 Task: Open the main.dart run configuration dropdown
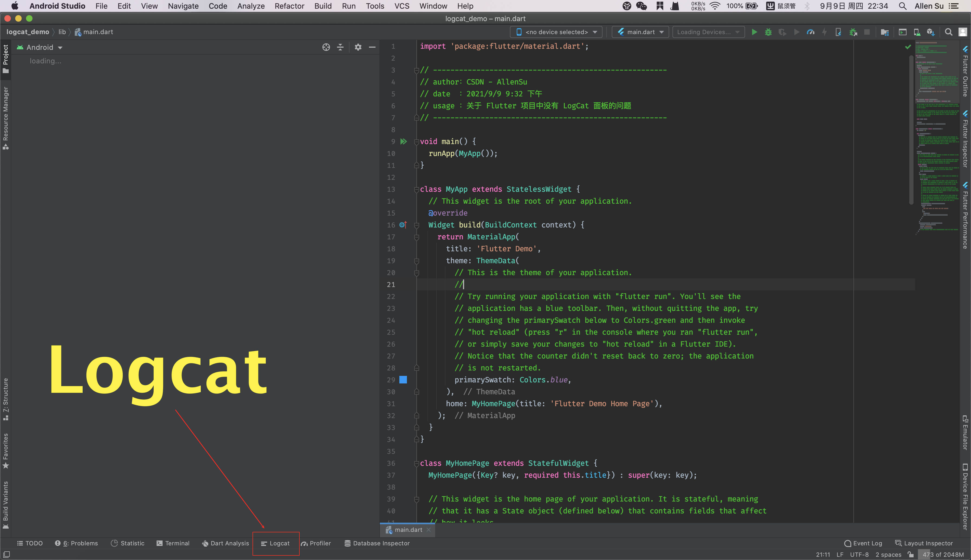coord(640,32)
